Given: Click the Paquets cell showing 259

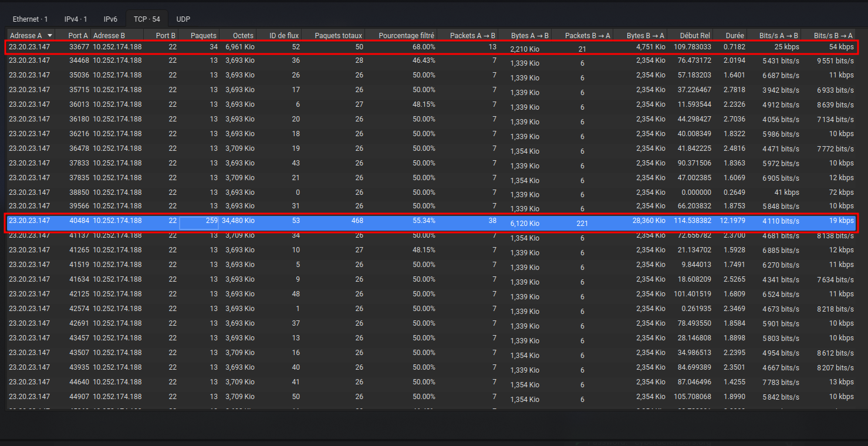Looking at the screenshot, I should point(200,221).
